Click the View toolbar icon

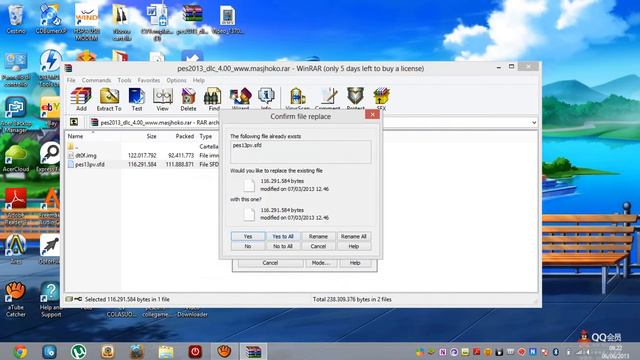click(162, 99)
